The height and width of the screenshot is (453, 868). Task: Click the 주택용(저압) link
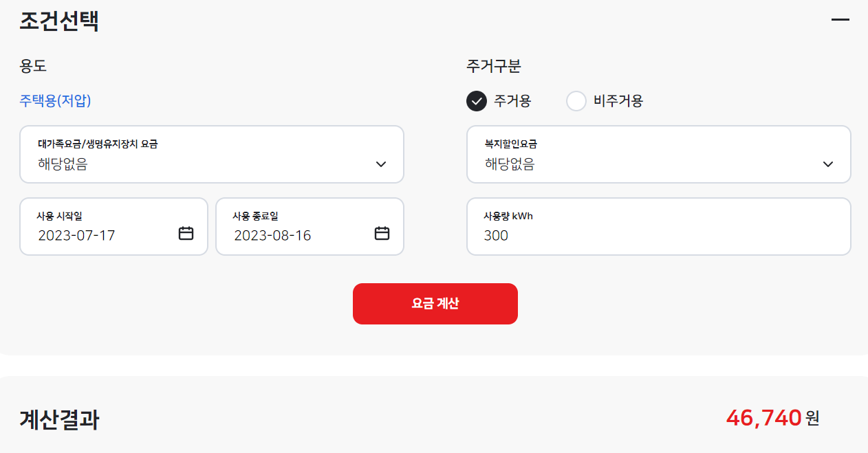pyautogui.click(x=55, y=100)
